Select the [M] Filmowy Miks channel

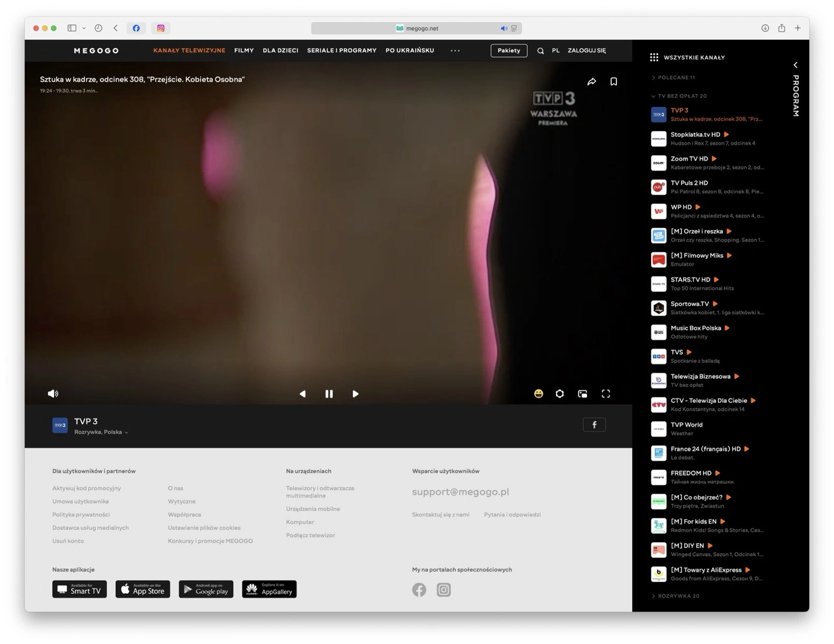click(x=708, y=259)
